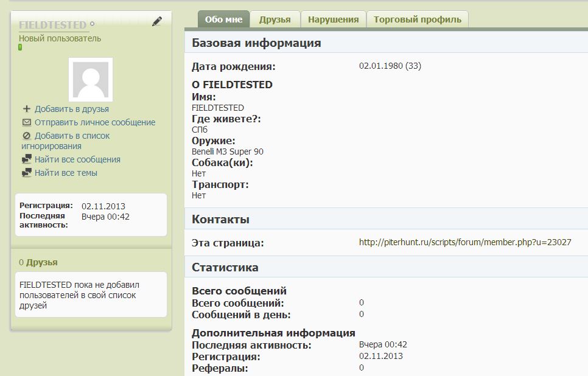
Task: Click the pencil edit icon beside the username
Action: pyautogui.click(x=157, y=21)
